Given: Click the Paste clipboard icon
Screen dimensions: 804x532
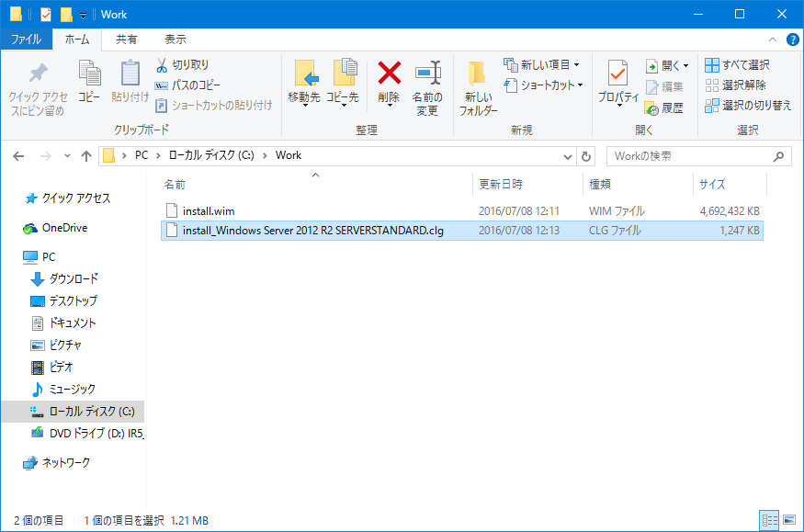Looking at the screenshot, I should coord(130,82).
